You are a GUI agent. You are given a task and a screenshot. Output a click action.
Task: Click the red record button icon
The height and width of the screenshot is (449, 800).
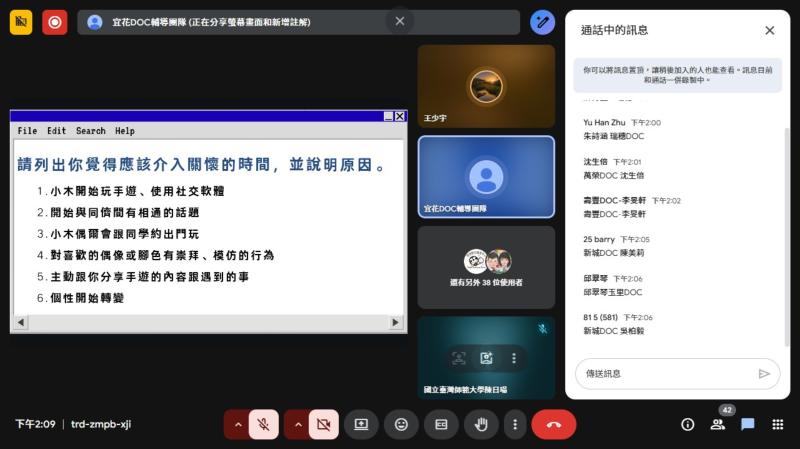55,22
